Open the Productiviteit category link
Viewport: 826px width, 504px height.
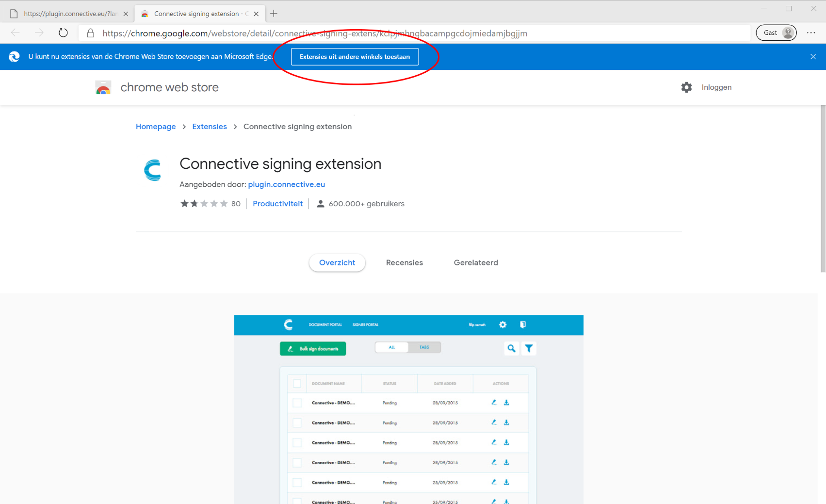[x=277, y=204]
